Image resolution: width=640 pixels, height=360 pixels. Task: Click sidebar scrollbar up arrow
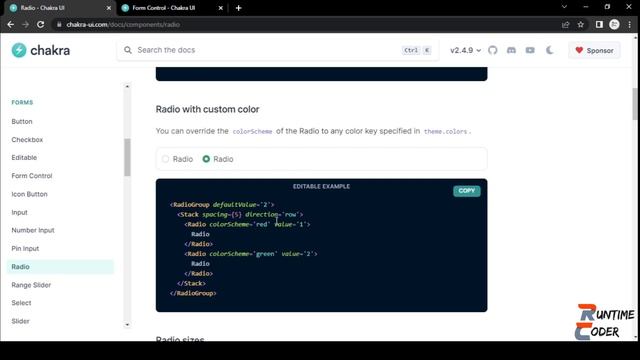[x=127, y=87]
